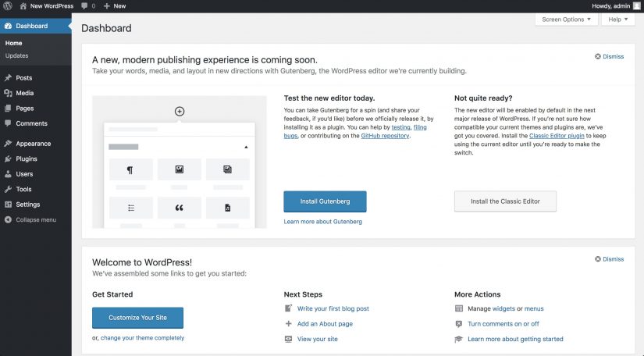
Task: Open the Learn more about Gutenberg link
Action: 323,221
